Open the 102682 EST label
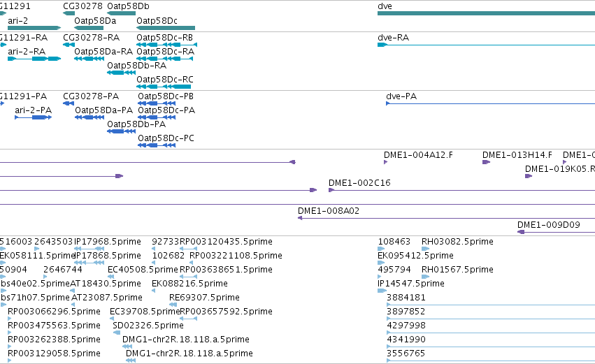The image size is (595, 364). coord(168,256)
